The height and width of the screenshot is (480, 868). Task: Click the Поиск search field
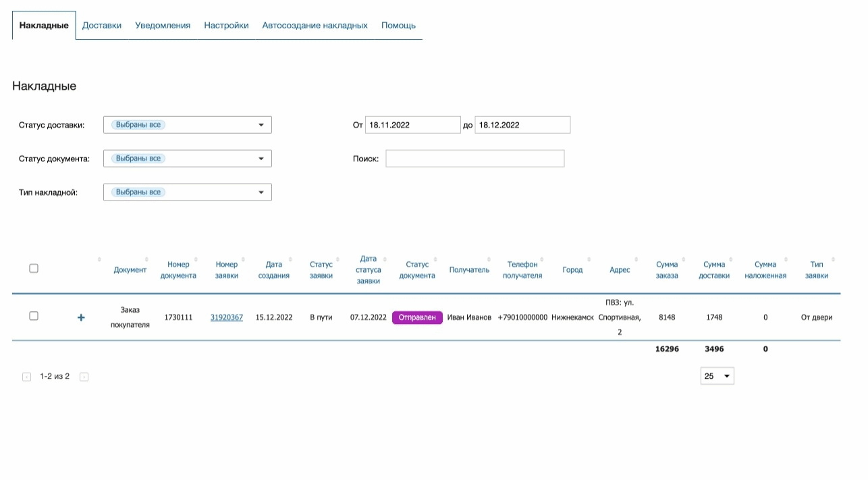(x=474, y=159)
